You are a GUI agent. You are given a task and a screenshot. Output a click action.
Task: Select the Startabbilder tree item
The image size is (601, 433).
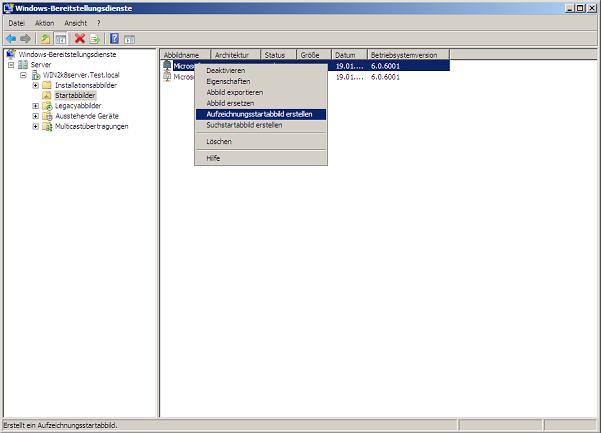click(75, 96)
